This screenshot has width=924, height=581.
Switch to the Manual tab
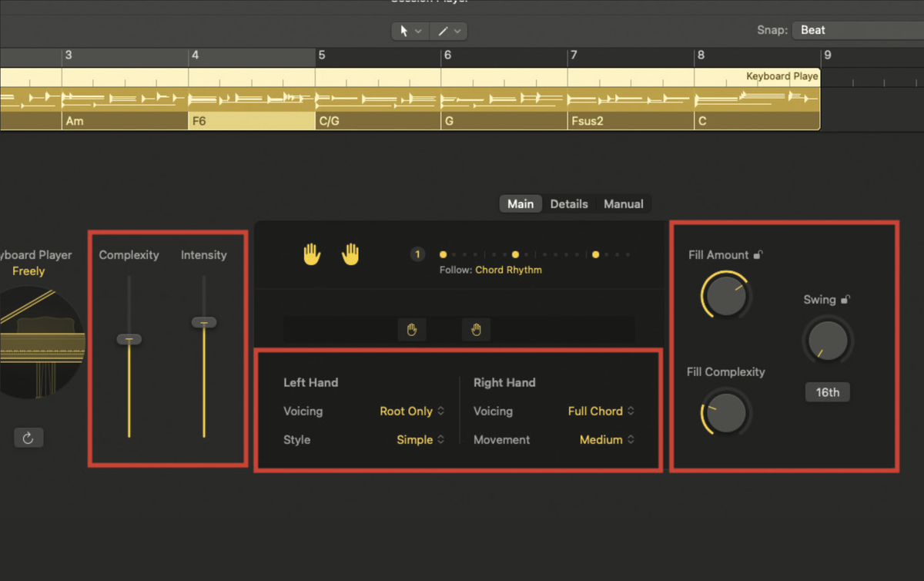coord(624,203)
